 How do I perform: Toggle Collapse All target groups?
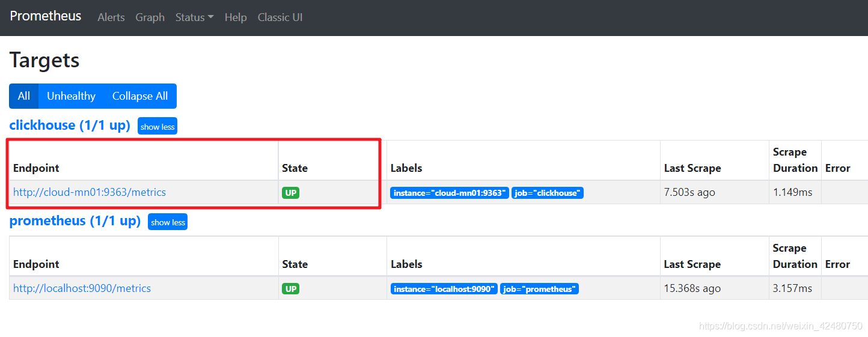pos(140,96)
